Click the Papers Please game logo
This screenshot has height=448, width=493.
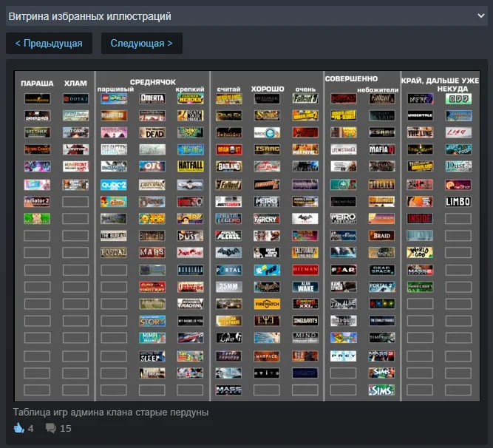(229, 236)
